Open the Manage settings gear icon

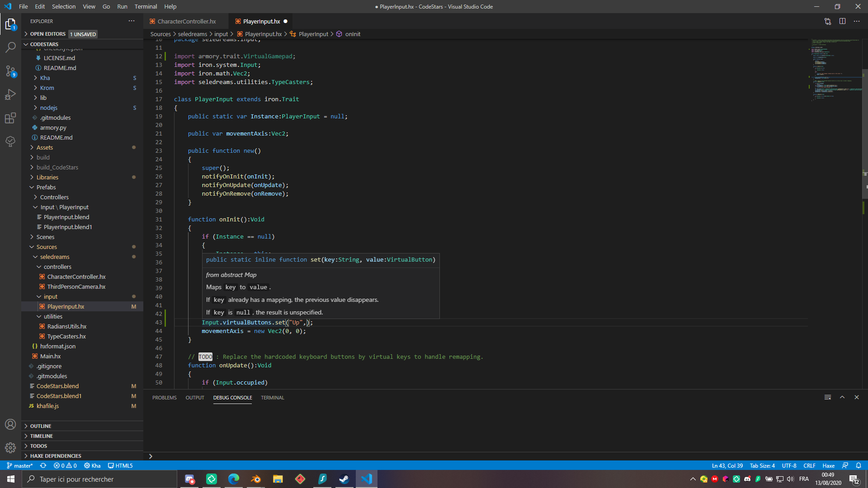pyautogui.click(x=10, y=448)
